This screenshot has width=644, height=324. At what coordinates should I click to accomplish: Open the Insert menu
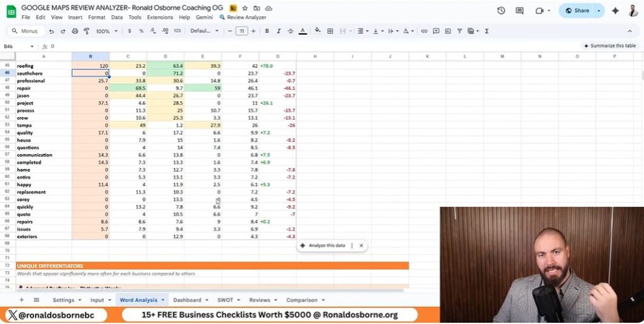point(75,17)
